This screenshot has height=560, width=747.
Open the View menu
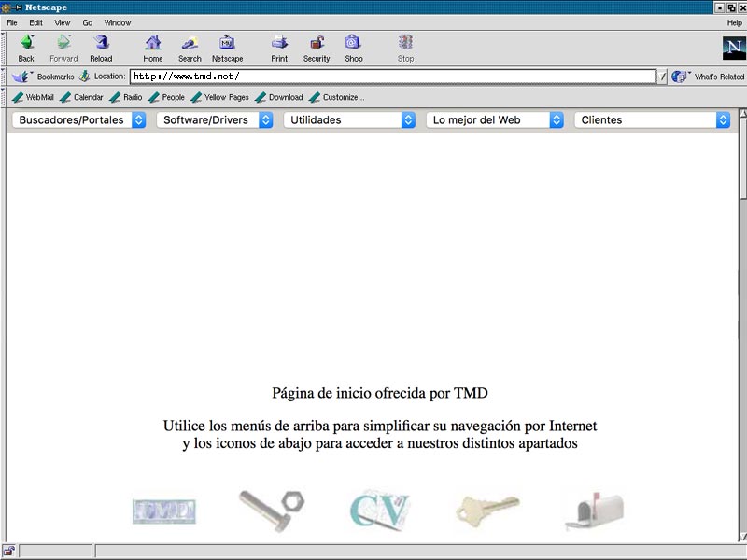point(62,22)
